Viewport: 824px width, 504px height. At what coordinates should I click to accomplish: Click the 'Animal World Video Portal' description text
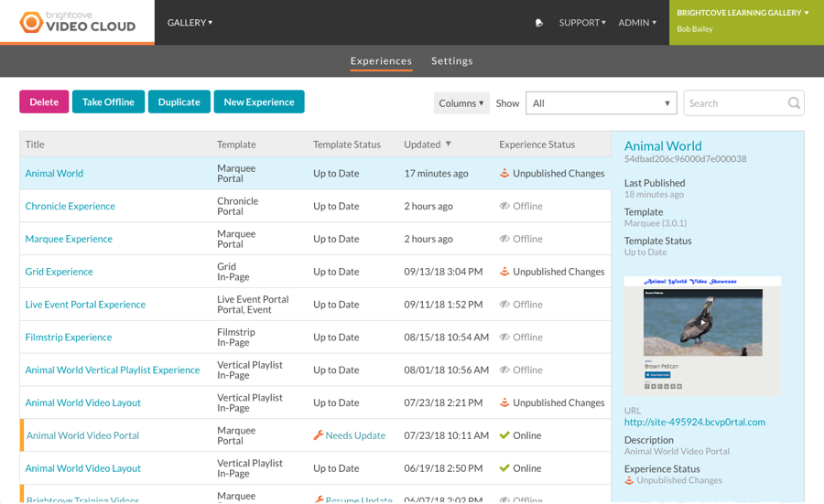pos(677,452)
